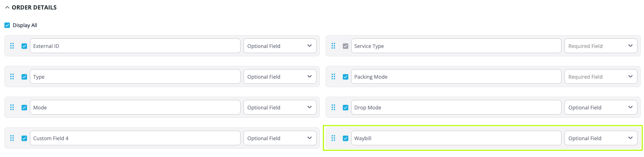Click the drag handle for Custom Field 4

12,138
